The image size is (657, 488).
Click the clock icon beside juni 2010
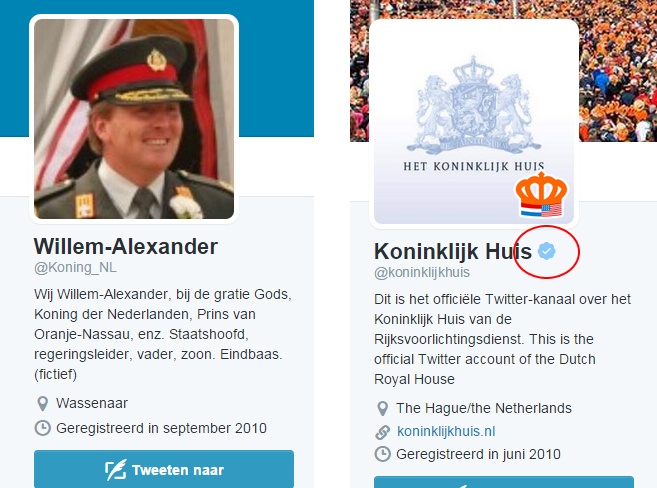383,454
